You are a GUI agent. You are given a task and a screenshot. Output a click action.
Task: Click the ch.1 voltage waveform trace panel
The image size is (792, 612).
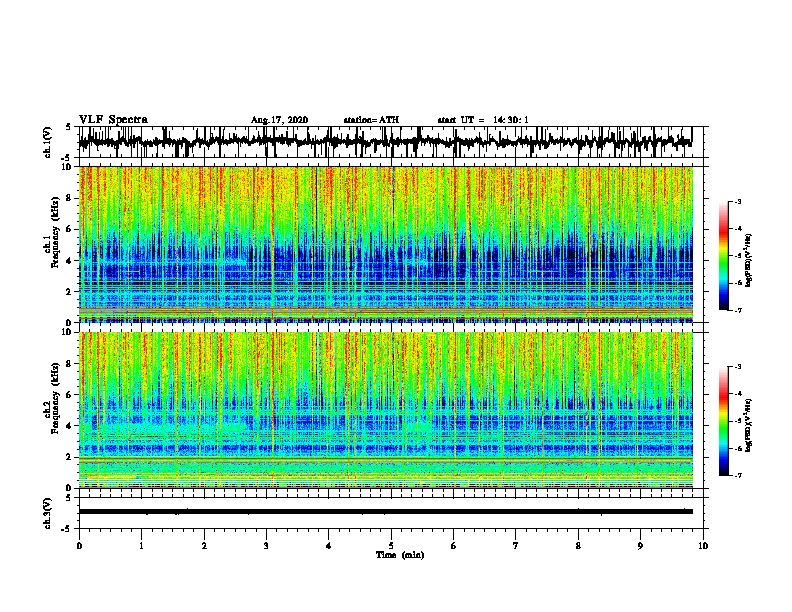coord(391,142)
